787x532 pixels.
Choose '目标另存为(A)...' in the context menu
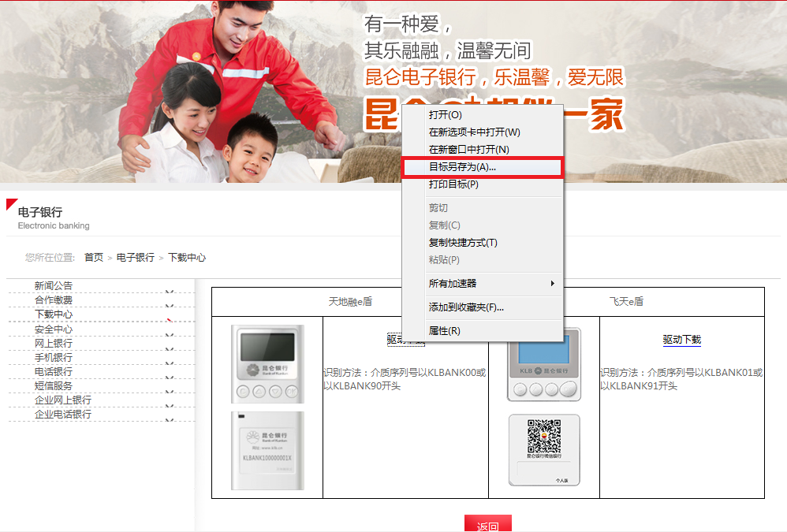tap(462, 167)
